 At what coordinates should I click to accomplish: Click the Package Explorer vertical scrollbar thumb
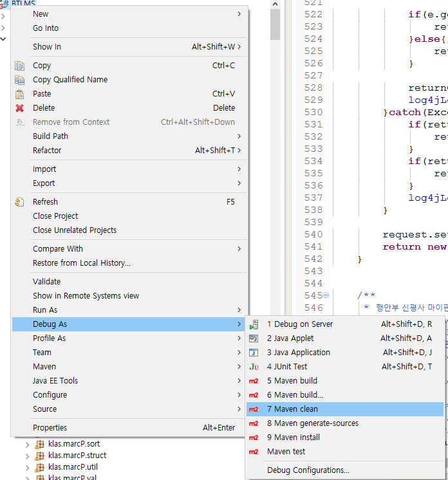(x=275, y=24)
